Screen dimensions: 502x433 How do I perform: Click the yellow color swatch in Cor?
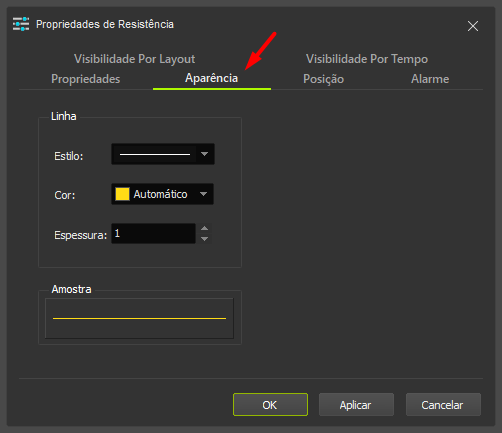point(122,194)
